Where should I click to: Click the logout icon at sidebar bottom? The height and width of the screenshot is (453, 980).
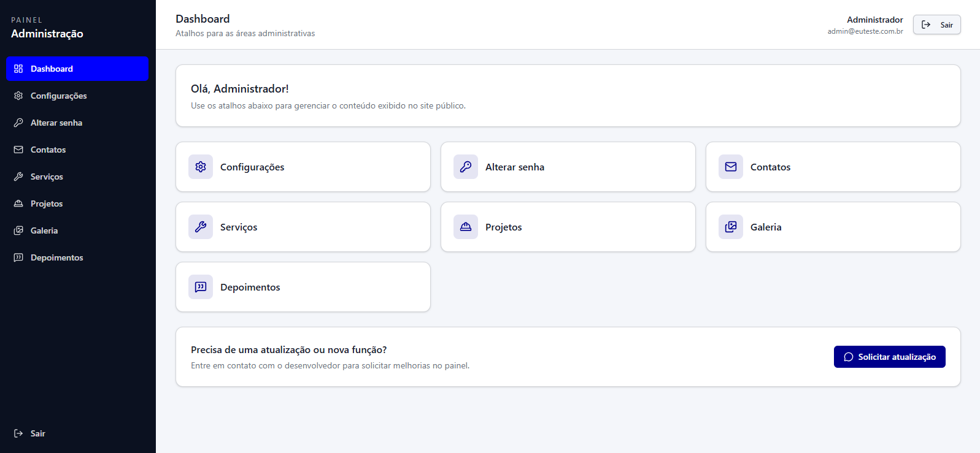[18, 433]
